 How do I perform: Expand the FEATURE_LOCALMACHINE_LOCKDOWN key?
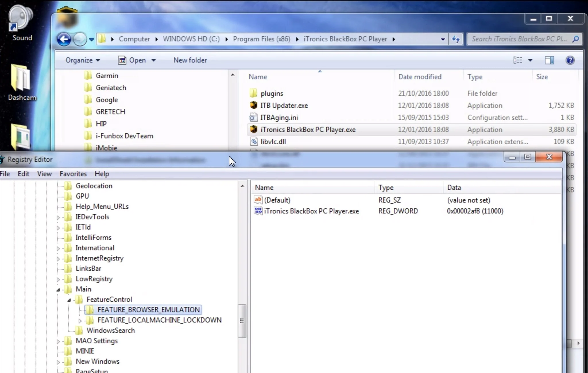click(80, 321)
